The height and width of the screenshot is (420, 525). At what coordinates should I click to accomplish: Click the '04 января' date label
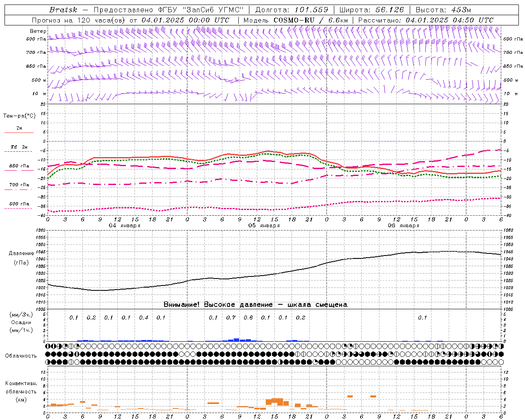coord(124,226)
